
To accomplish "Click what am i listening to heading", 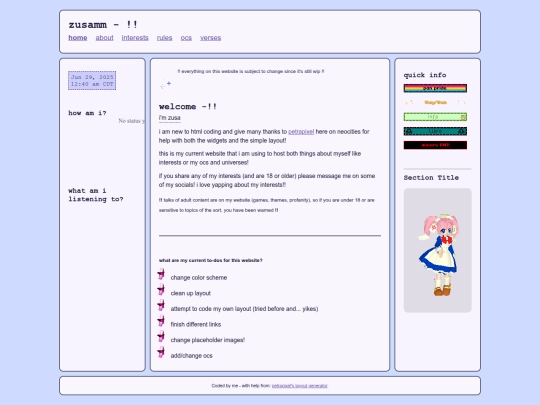I will [x=96, y=195].
